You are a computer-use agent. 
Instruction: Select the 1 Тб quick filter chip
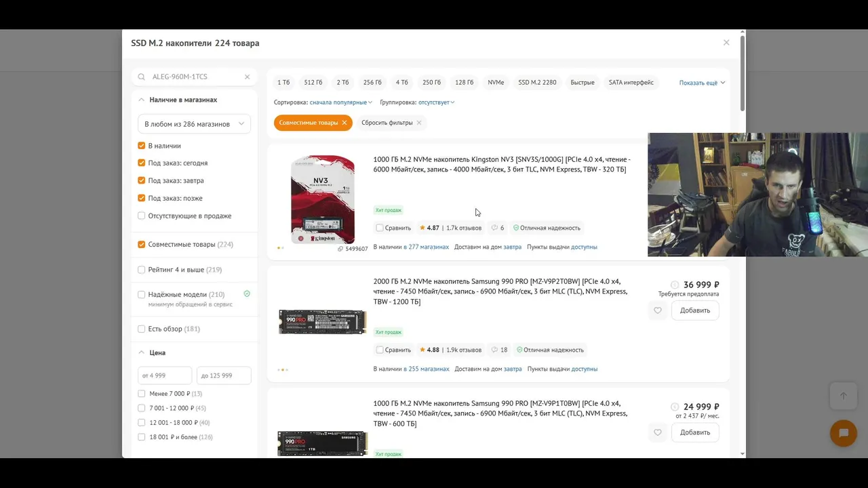tap(283, 83)
